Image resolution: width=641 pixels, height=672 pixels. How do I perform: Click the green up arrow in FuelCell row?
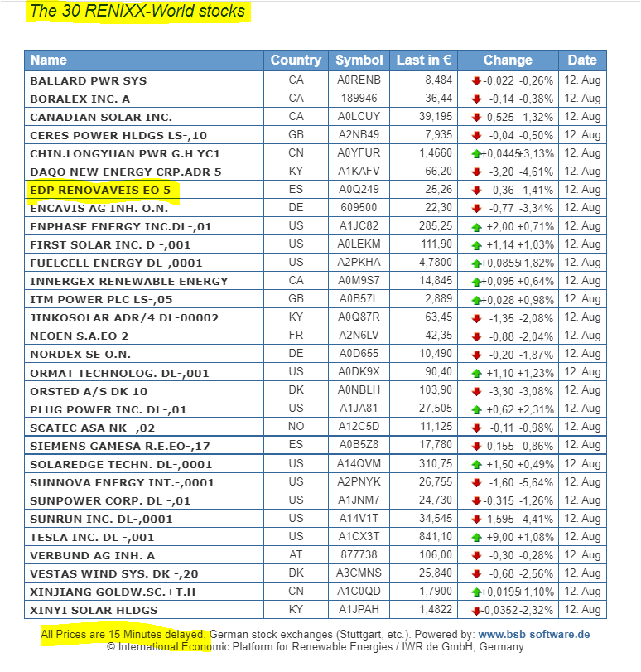pos(476,263)
